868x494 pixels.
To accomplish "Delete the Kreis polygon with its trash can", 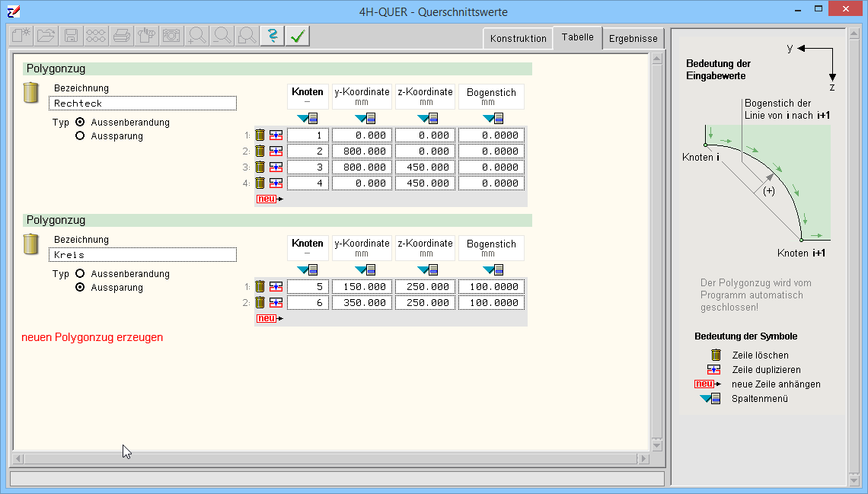I will pos(30,244).
